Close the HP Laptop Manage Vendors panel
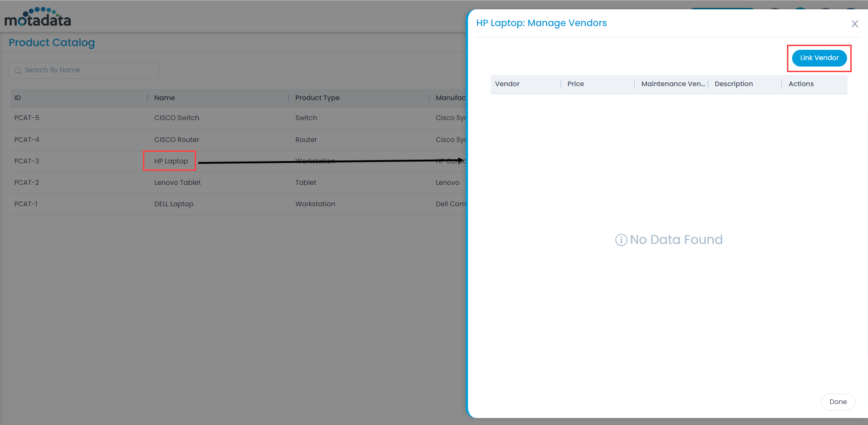Screen dimensions: 868x425 (855, 23)
